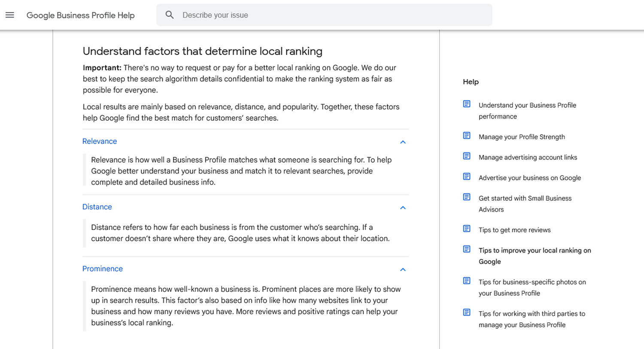The image size is (644, 349).
Task: Click the Prominence section heading
Action: pos(103,269)
